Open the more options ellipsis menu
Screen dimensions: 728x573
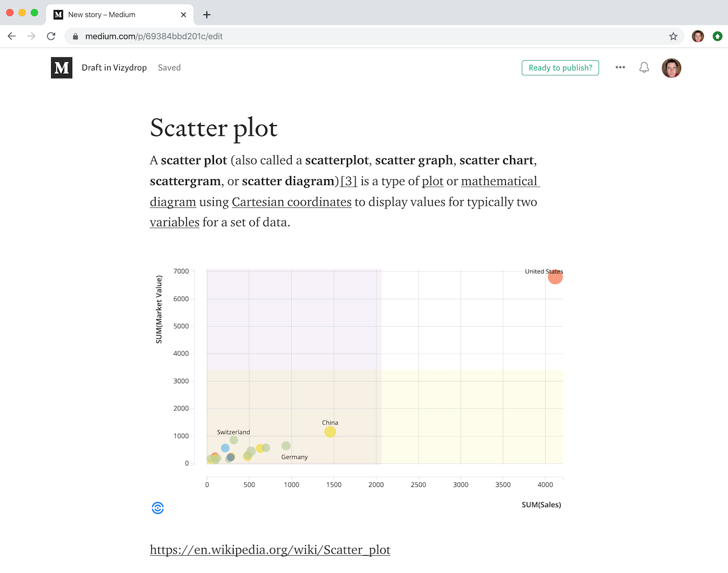[620, 68]
